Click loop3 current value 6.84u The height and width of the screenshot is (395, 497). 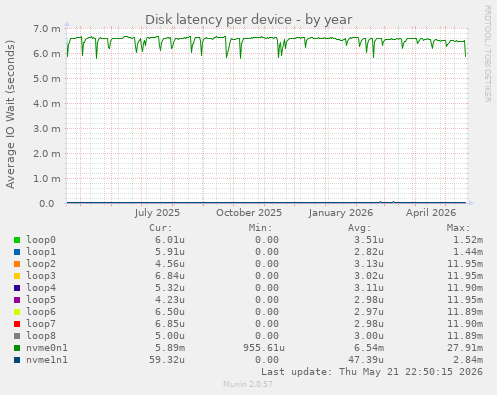[x=170, y=276]
